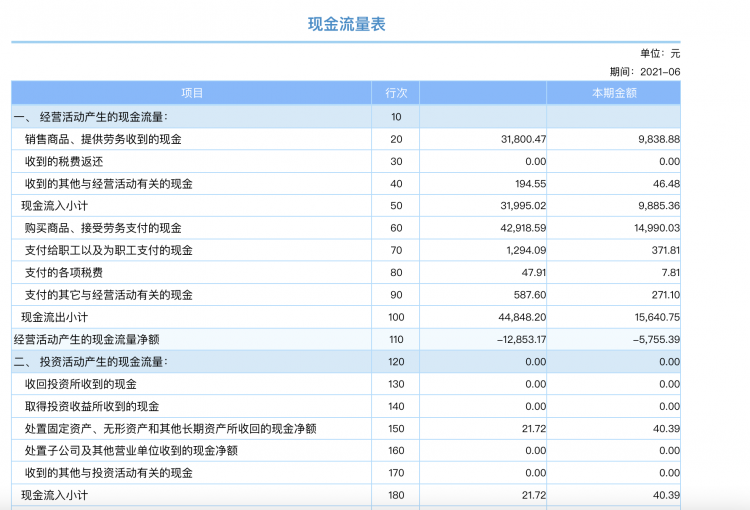This screenshot has height=510, width=750.
Task: Select 购买商品、接受劳务支付的现金 label
Action: [103, 228]
